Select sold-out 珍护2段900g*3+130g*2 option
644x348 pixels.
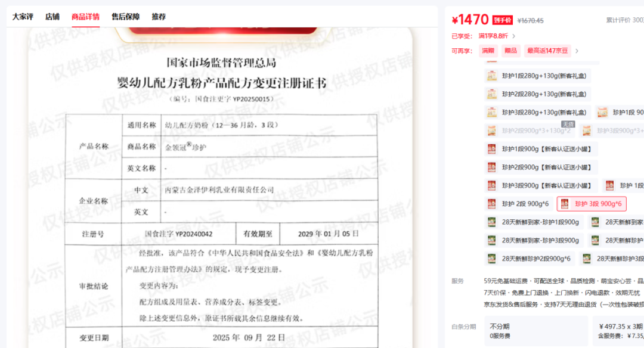point(530,130)
